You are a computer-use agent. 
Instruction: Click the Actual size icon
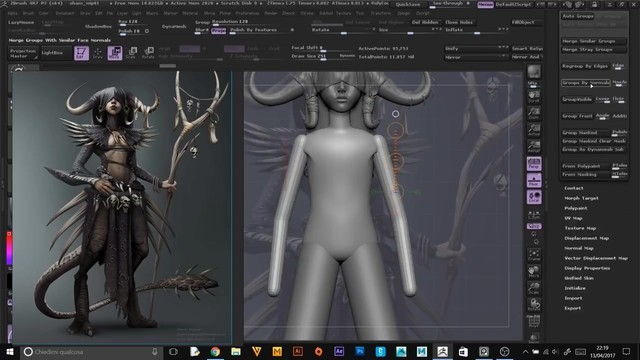click(534, 130)
